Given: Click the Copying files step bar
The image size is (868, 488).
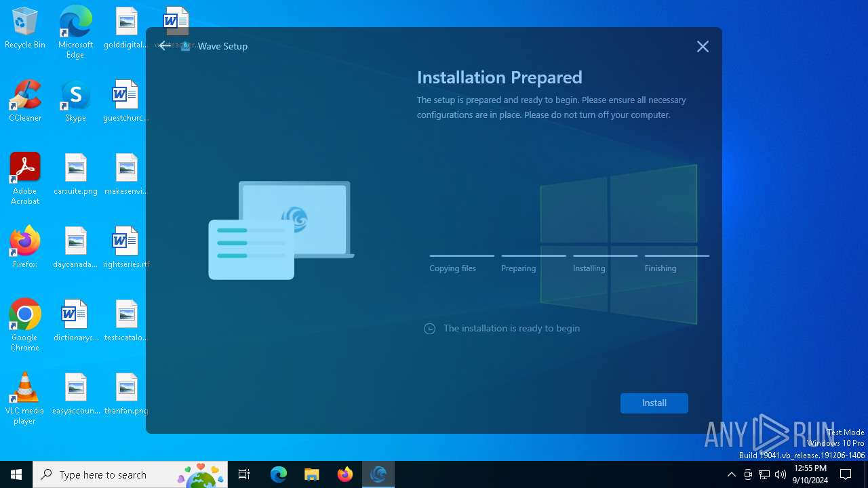Looking at the screenshot, I should (x=462, y=256).
